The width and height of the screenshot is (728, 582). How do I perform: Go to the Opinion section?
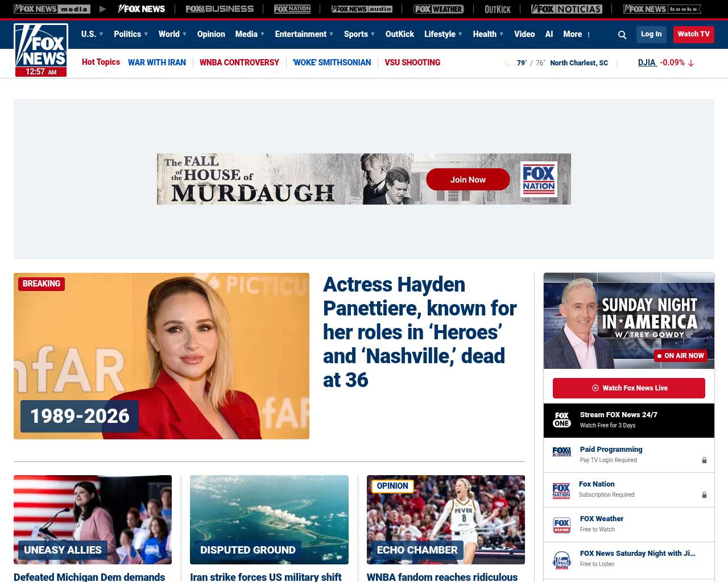coord(211,34)
